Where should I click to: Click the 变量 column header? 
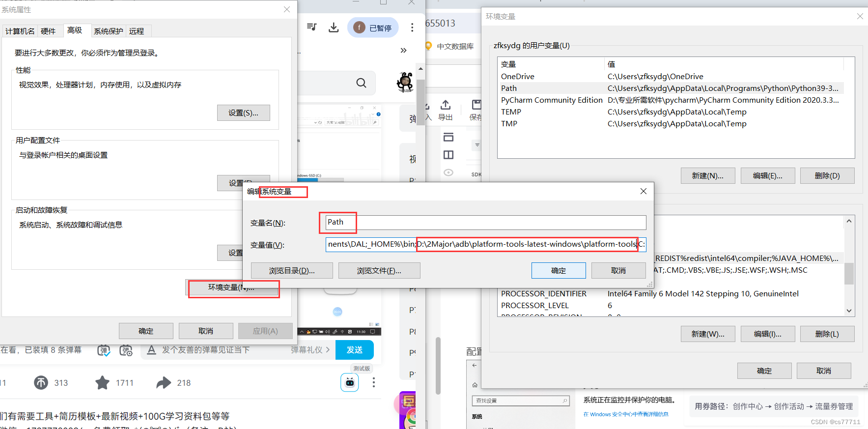click(551, 64)
